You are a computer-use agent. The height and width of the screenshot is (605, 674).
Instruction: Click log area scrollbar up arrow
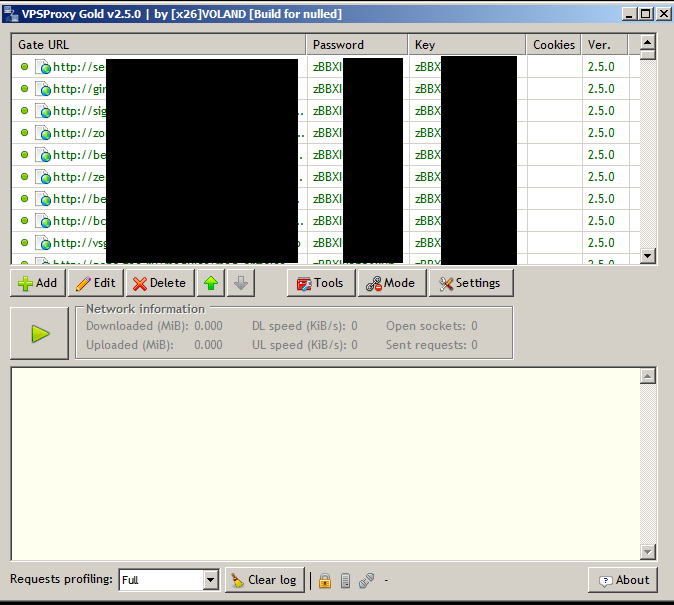[648, 376]
